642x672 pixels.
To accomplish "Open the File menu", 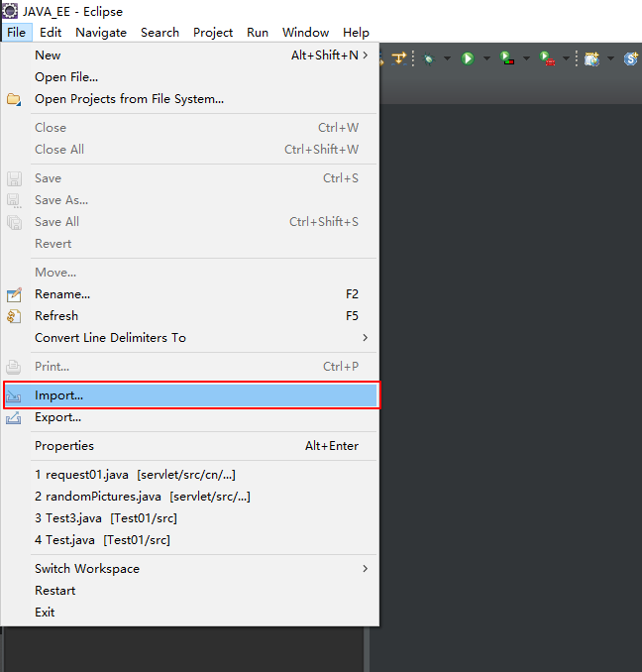I will coord(16,33).
